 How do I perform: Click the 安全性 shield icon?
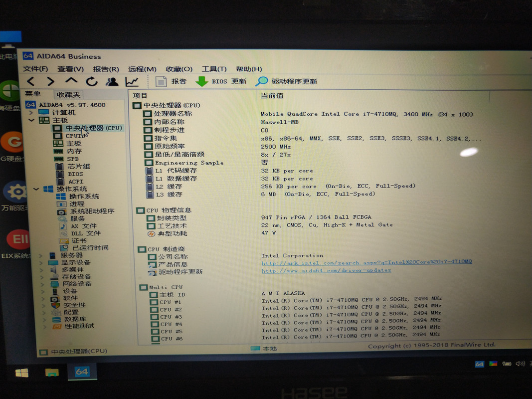[x=55, y=305]
